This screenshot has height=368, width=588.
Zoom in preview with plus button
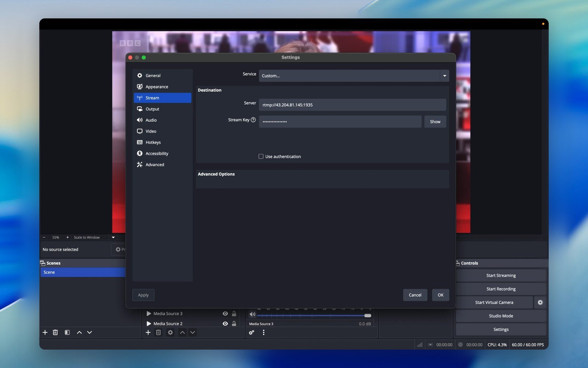point(68,237)
